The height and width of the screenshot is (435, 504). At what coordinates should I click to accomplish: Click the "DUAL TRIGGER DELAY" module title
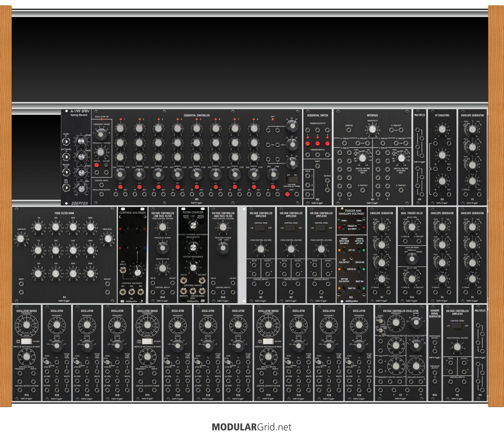pos(412,213)
